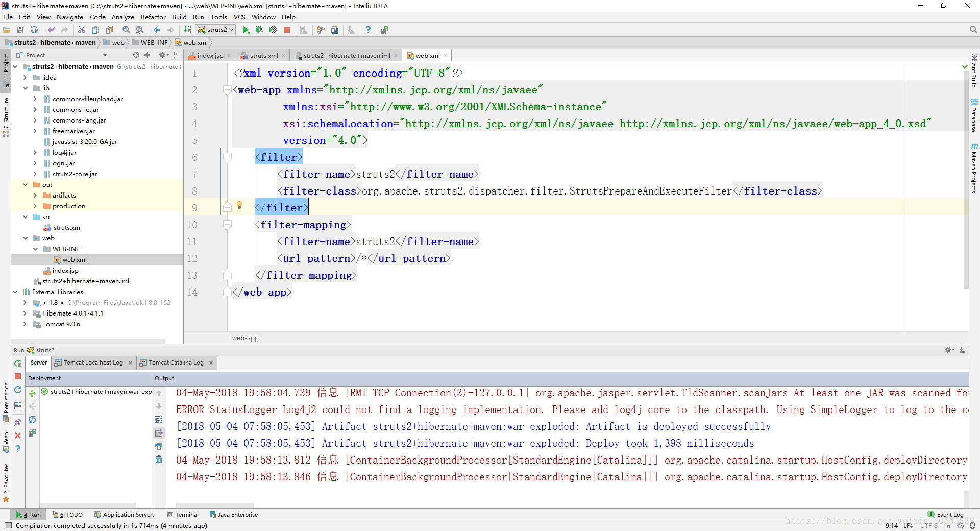Toggle the Project tool window stripe
The height and width of the screenshot is (531, 980).
[x=6, y=70]
